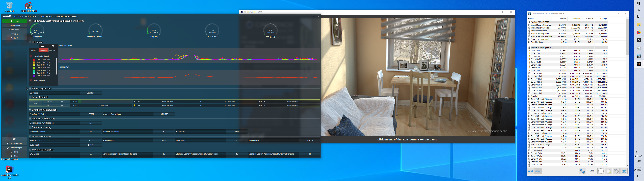The image size is (644, 181).
Task: Collapse the Kerne-Abschnitt section
Action: click(30, 97)
